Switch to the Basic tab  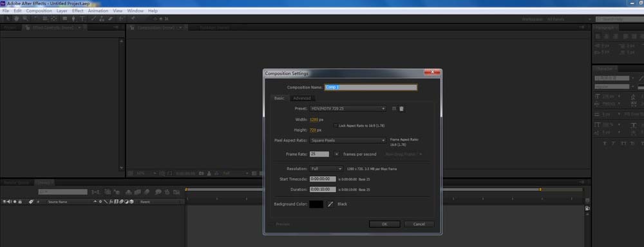coord(279,98)
